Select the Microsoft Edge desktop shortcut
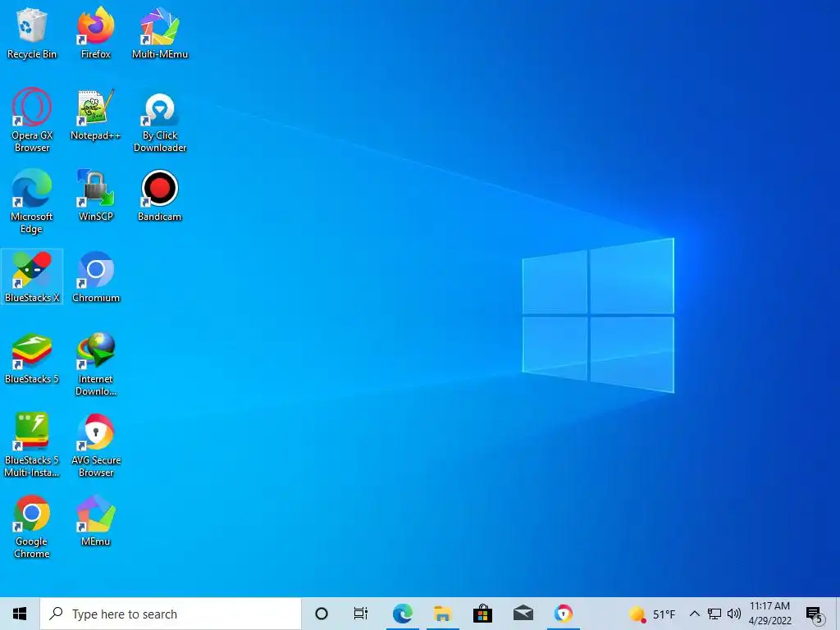Screen dimensions: 840x630 coord(32,202)
